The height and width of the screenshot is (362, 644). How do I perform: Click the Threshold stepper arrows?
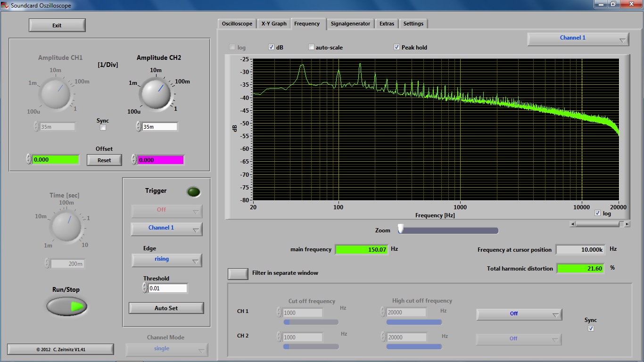click(145, 288)
